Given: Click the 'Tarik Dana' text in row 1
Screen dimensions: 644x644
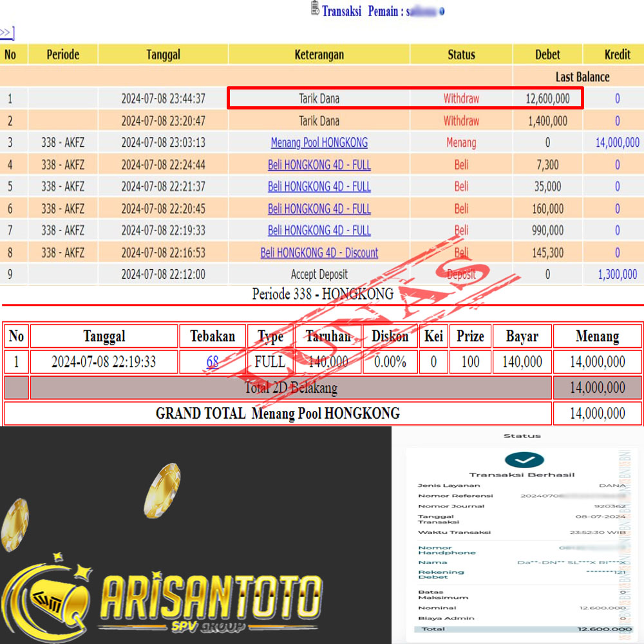Looking at the screenshot, I should pyautogui.click(x=319, y=99).
